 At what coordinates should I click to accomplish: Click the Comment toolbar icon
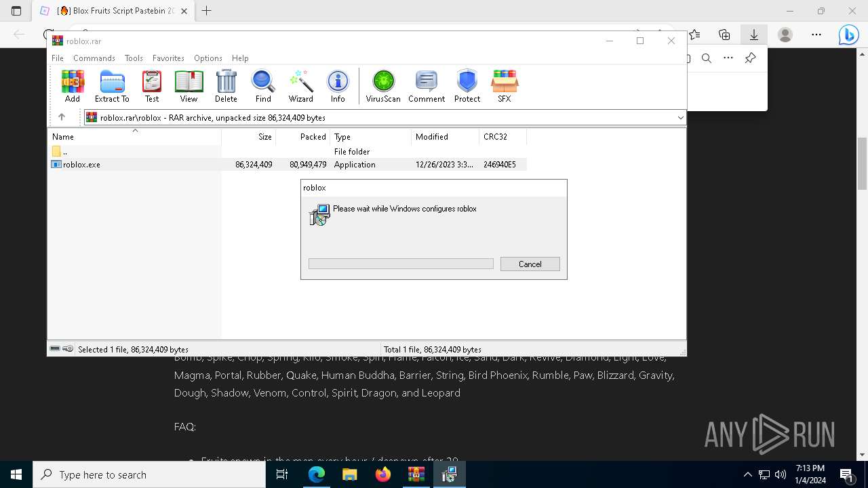(427, 86)
